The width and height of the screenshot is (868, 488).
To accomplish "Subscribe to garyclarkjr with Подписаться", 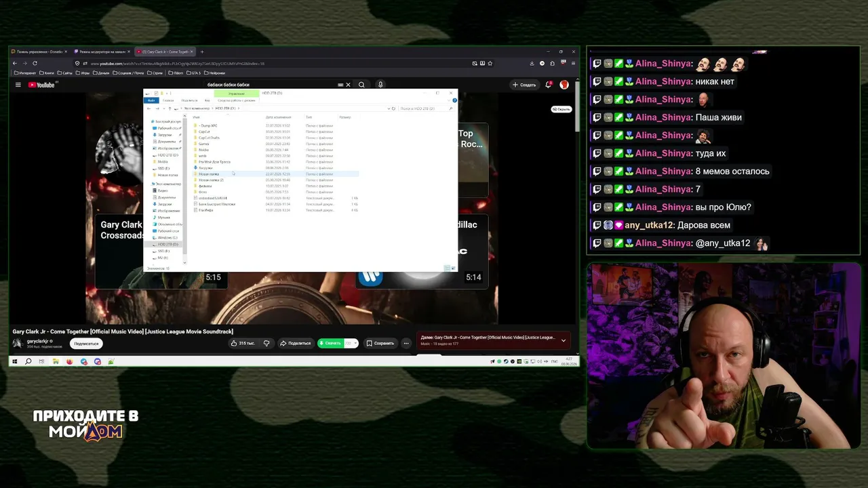I will (x=86, y=344).
